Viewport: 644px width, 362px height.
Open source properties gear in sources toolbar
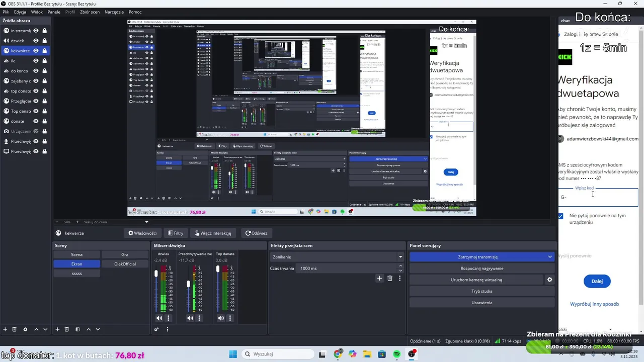(x=25, y=329)
